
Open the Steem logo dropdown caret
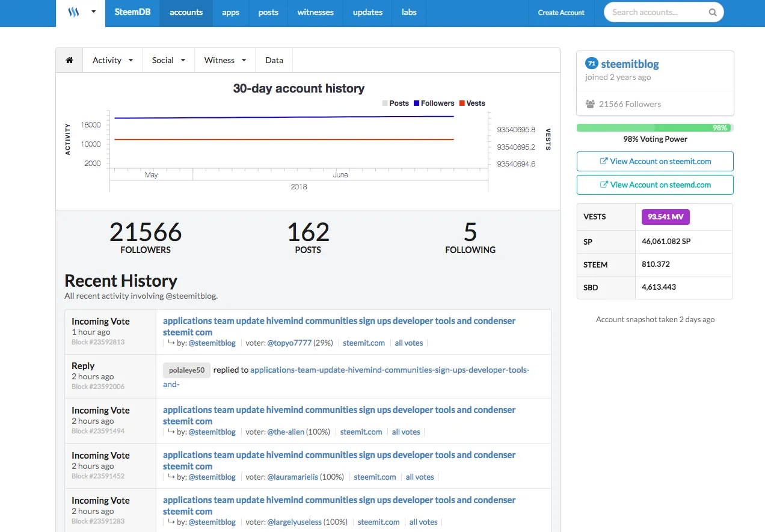pos(94,12)
